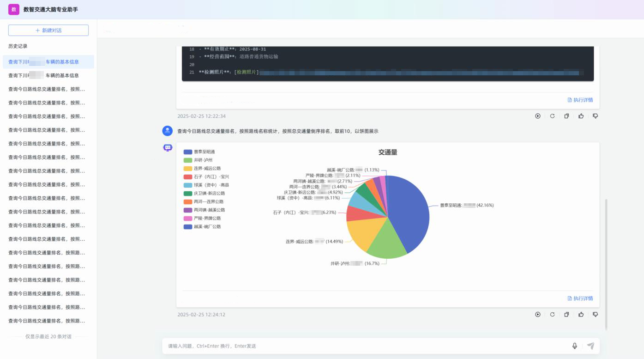Like the pie chart response
This screenshot has height=359, width=644.
(x=581, y=315)
